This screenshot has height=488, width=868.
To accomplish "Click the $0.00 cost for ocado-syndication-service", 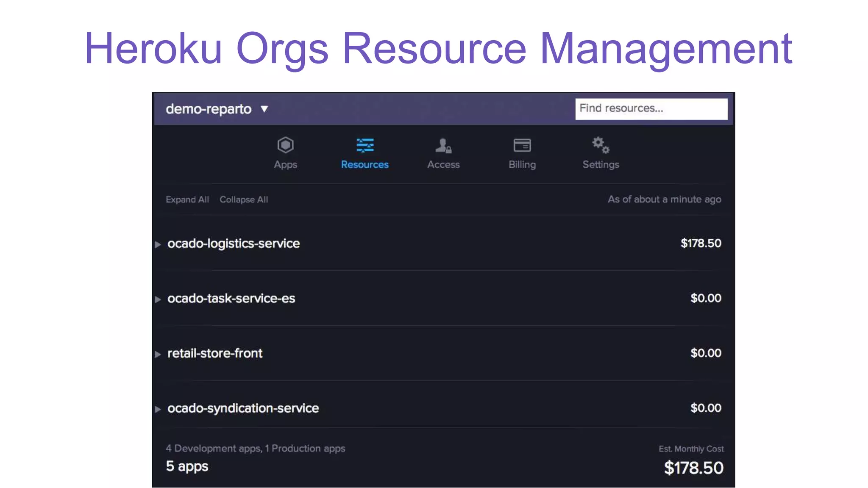I will pos(706,408).
